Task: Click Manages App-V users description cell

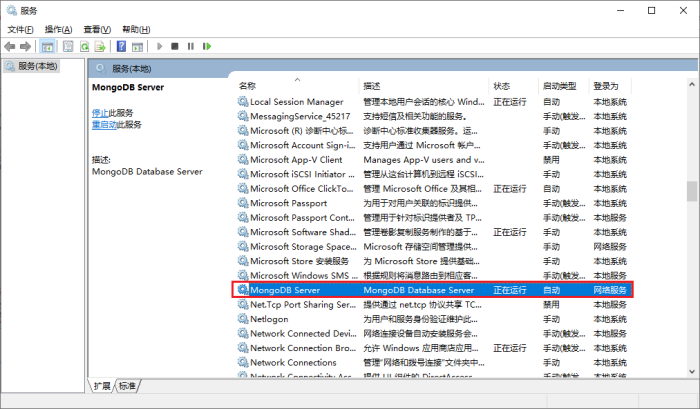Action: pyautogui.click(x=424, y=159)
